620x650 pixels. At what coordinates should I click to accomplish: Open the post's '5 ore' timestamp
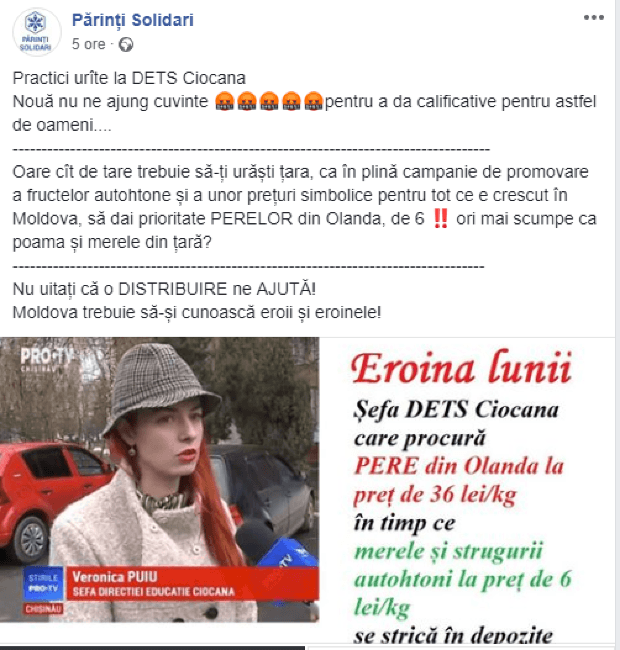(x=89, y=44)
